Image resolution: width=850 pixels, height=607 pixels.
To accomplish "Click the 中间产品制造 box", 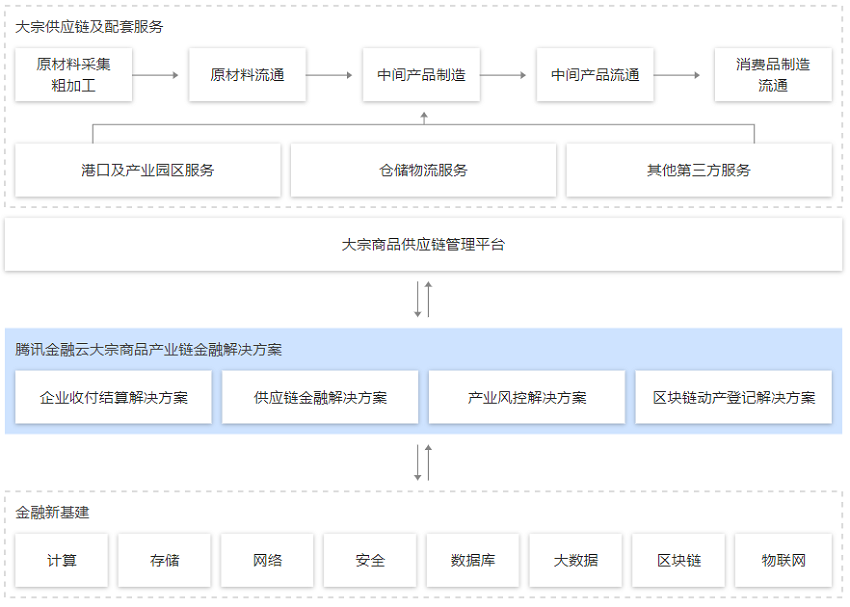I will 421,75.
